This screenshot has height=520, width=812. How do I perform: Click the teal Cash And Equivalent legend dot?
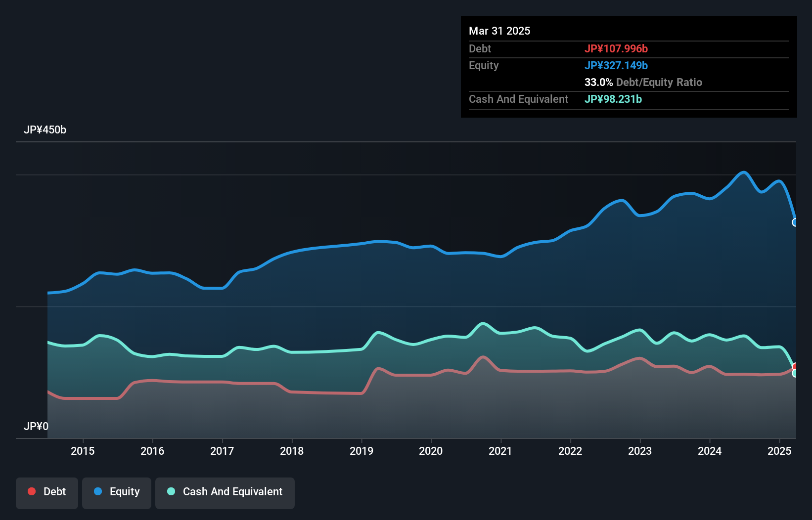point(171,491)
